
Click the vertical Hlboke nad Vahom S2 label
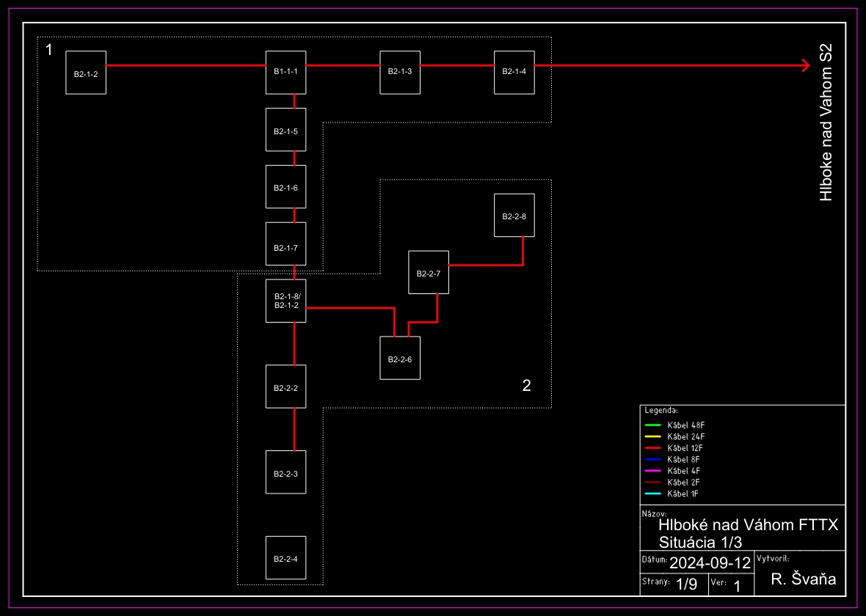pyautogui.click(x=826, y=122)
